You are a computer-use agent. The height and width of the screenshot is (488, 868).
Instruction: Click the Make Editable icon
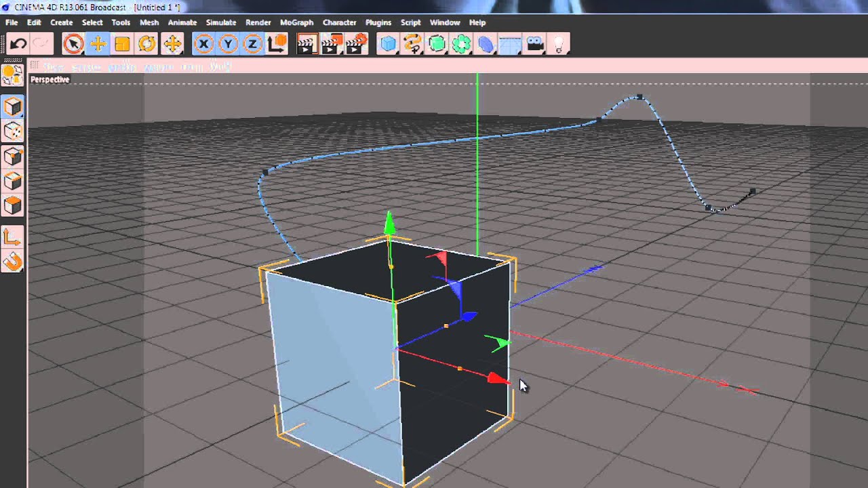point(13,75)
